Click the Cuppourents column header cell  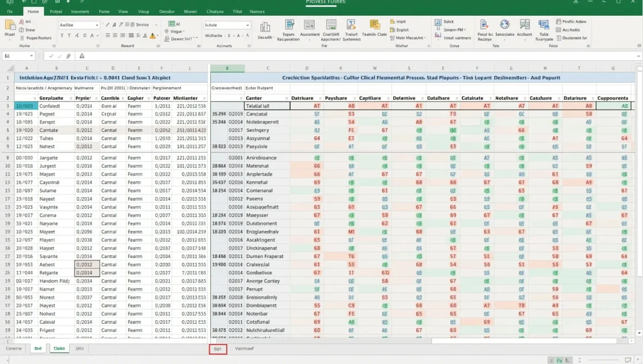point(613,99)
